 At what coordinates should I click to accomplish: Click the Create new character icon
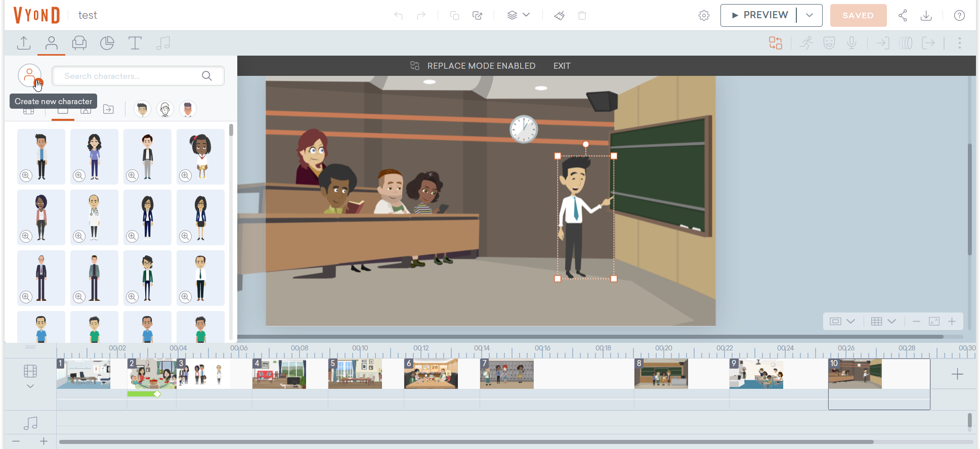[30, 76]
